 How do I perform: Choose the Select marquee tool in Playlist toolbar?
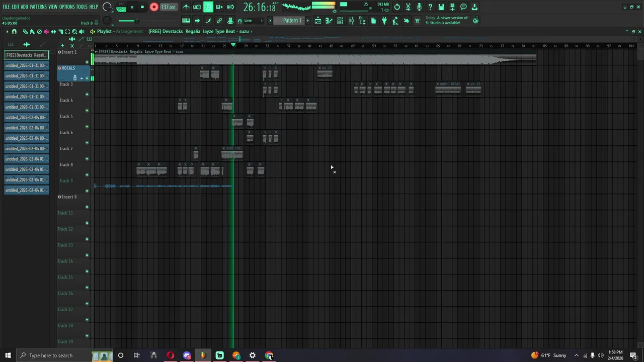pyautogui.click(x=67, y=31)
